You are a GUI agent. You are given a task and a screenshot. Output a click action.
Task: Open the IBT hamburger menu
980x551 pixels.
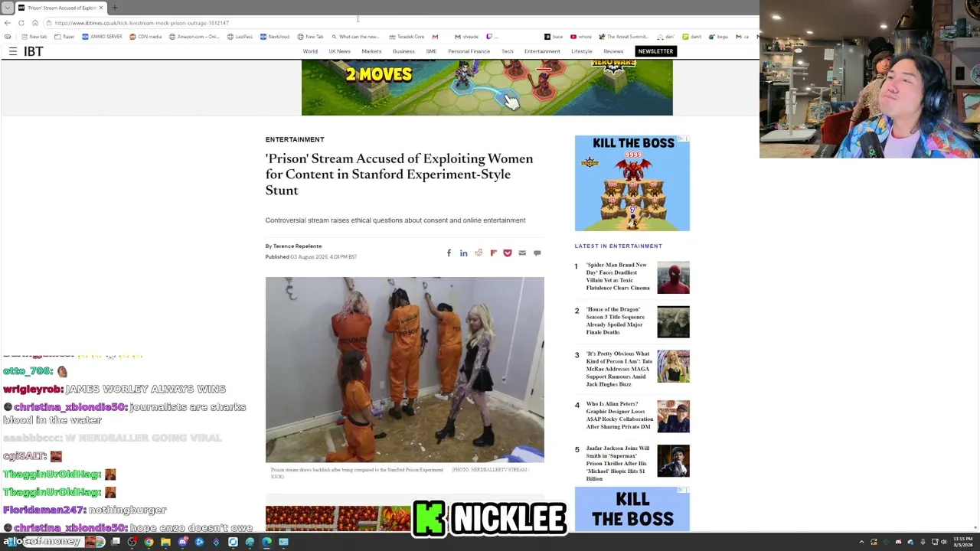[x=13, y=51]
